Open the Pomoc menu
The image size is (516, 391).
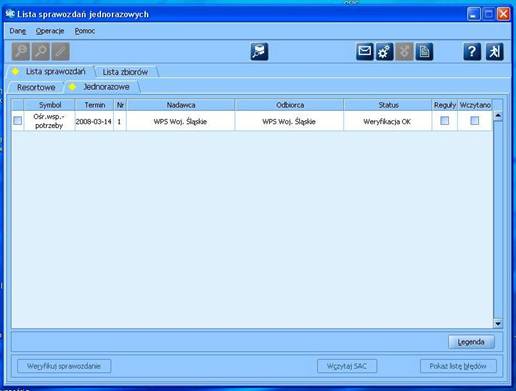point(85,31)
